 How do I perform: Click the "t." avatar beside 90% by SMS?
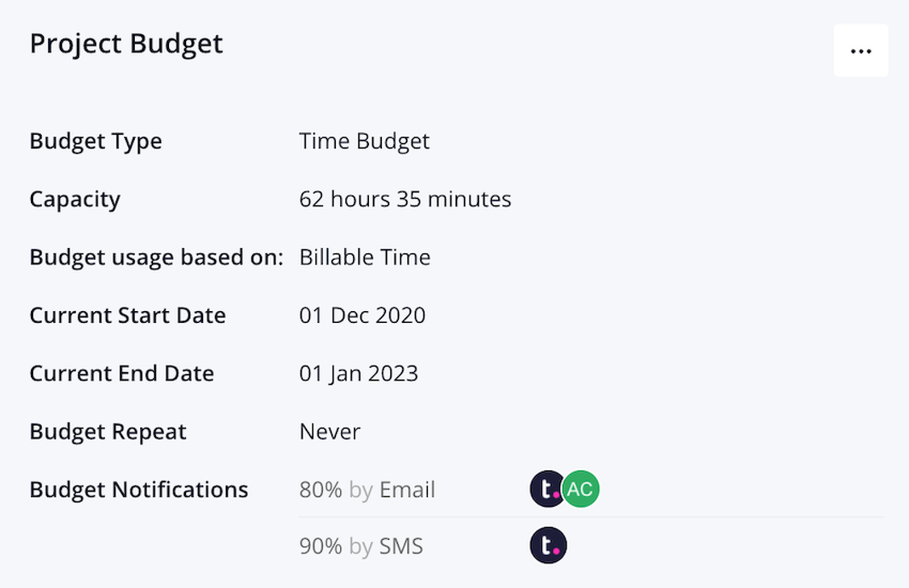pyautogui.click(x=548, y=544)
